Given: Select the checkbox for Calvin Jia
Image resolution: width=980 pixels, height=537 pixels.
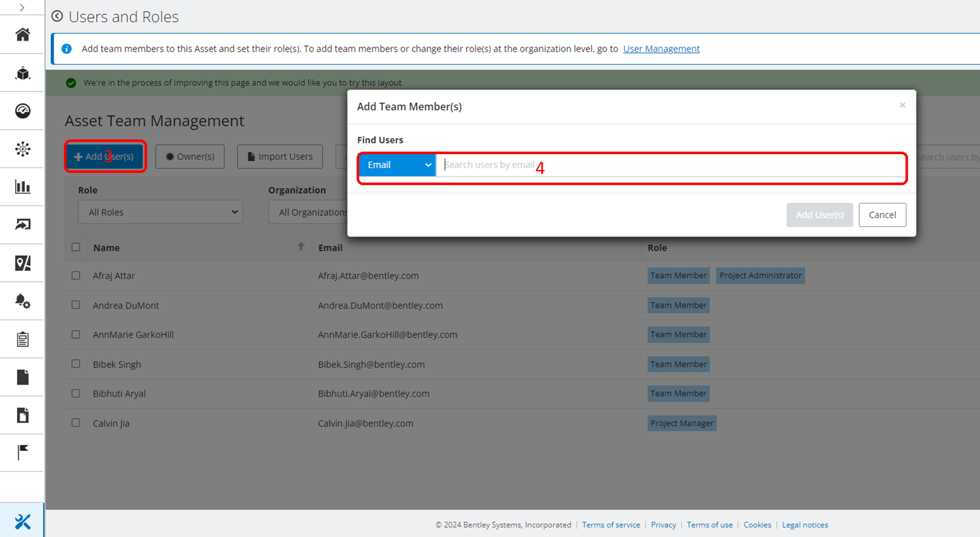Looking at the screenshot, I should (76, 422).
